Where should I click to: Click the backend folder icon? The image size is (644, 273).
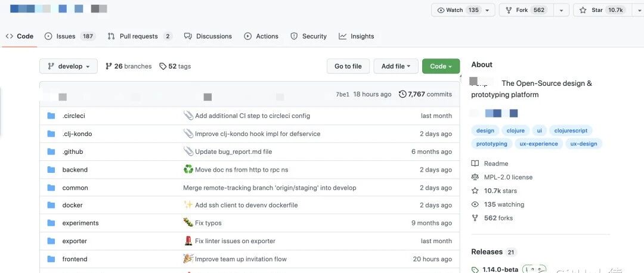coord(51,169)
